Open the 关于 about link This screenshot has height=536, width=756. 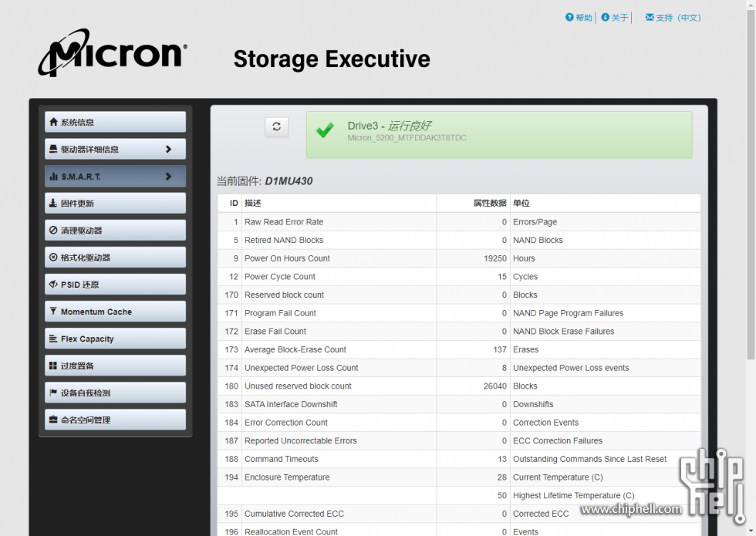615,17
